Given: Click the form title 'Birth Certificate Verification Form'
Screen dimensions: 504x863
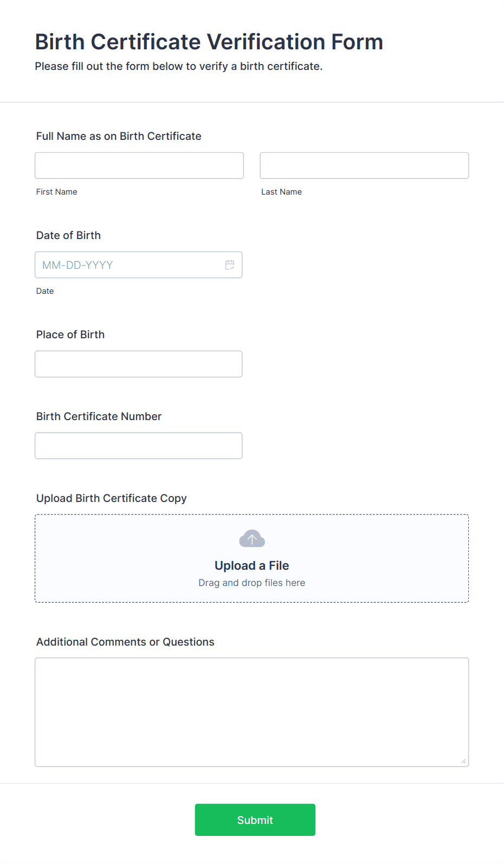Looking at the screenshot, I should coord(209,42).
